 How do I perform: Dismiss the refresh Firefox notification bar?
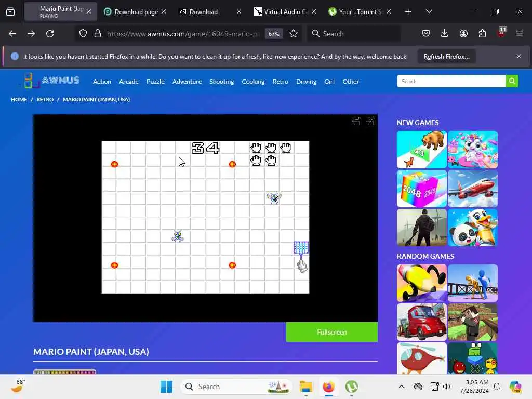coord(519,56)
